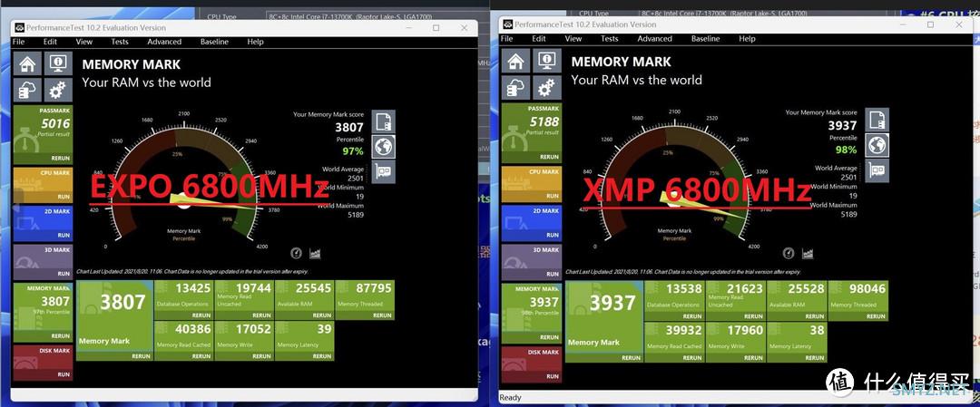Click hardware card icon below globe, 3937-score window

click(877, 170)
